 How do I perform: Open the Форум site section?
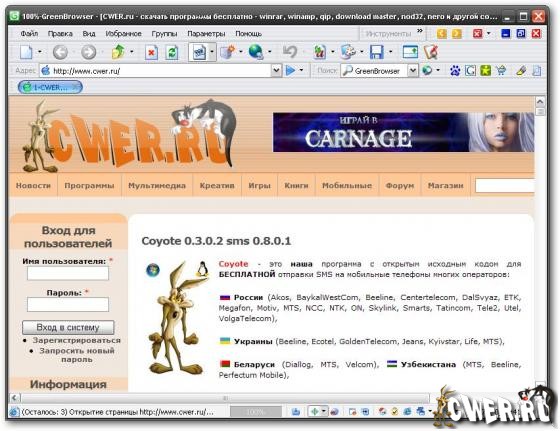(x=400, y=186)
